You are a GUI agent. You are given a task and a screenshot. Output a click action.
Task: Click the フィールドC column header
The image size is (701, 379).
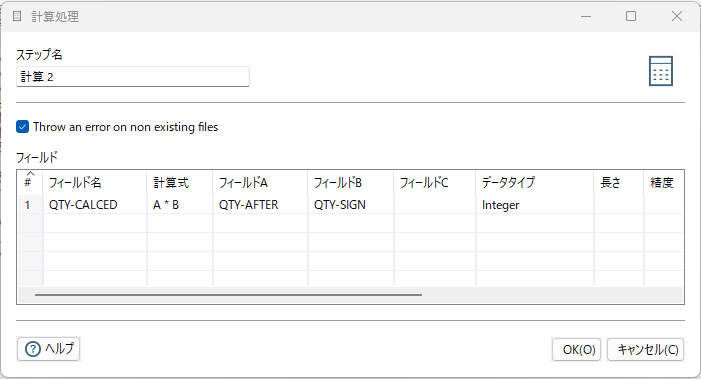pyautogui.click(x=435, y=182)
